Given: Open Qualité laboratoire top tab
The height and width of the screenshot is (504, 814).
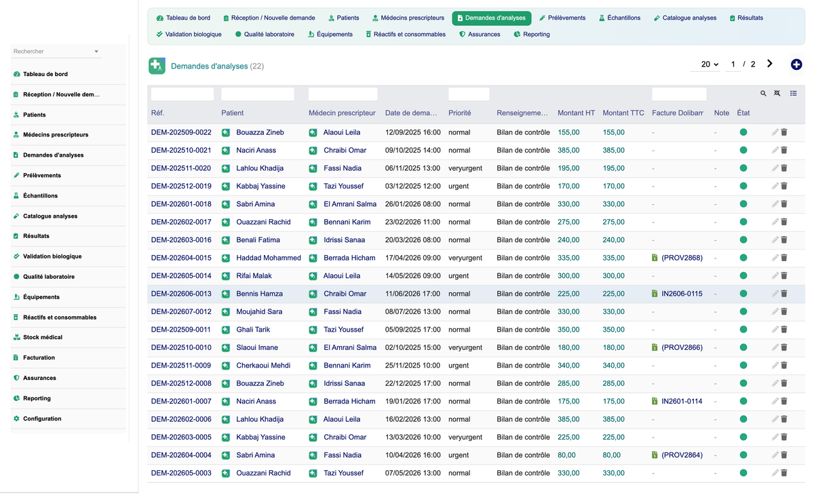Looking at the screenshot, I should pyautogui.click(x=265, y=34).
